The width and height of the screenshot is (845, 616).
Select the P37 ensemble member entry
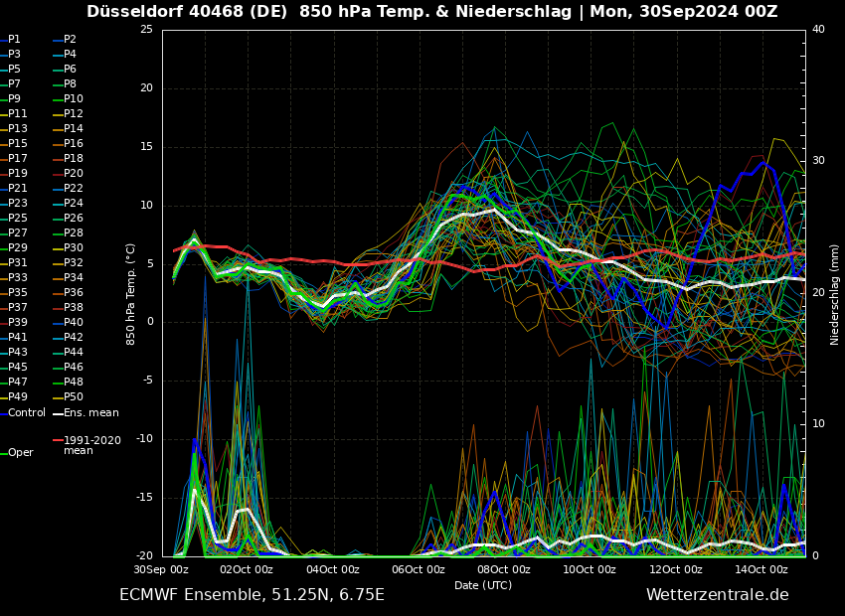13,309
